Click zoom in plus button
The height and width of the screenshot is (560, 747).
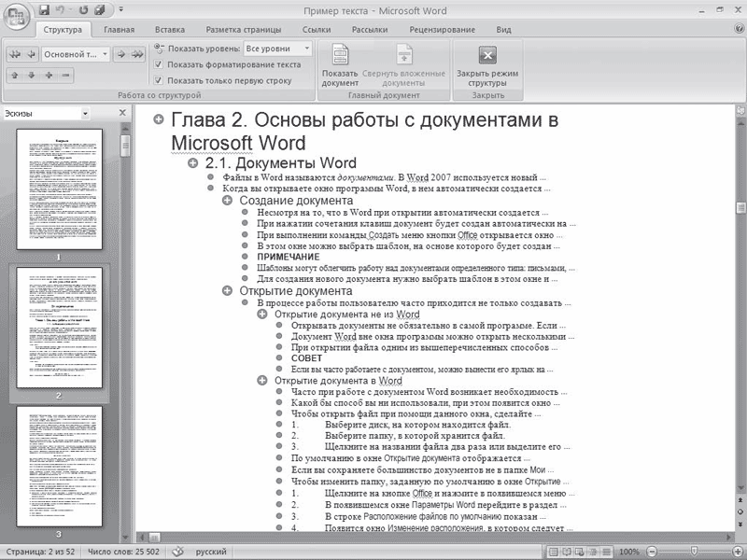[738, 552]
